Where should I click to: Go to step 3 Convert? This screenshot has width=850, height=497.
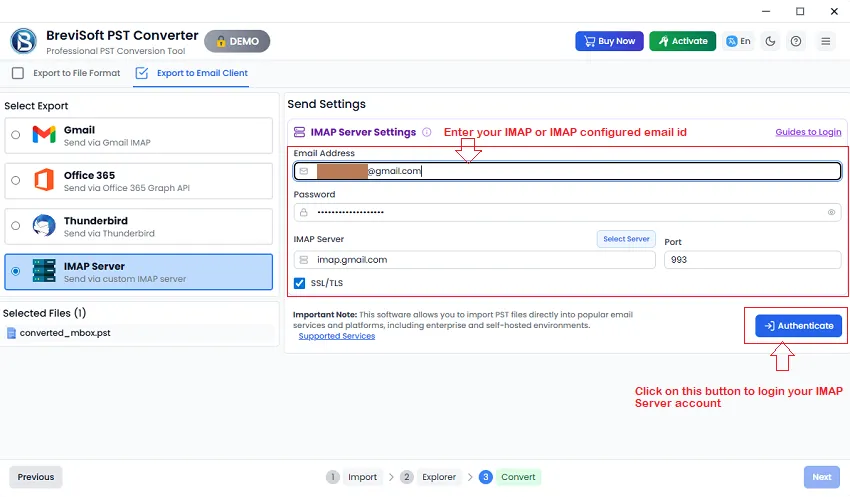click(510, 477)
